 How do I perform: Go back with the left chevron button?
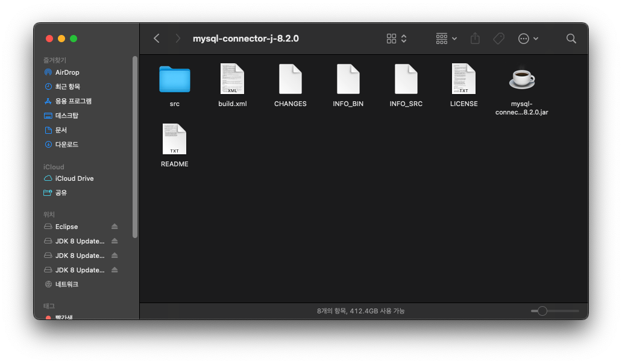tap(157, 39)
